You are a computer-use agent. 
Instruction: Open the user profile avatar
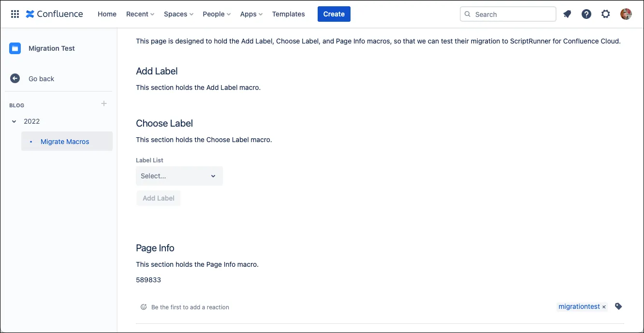pyautogui.click(x=626, y=14)
